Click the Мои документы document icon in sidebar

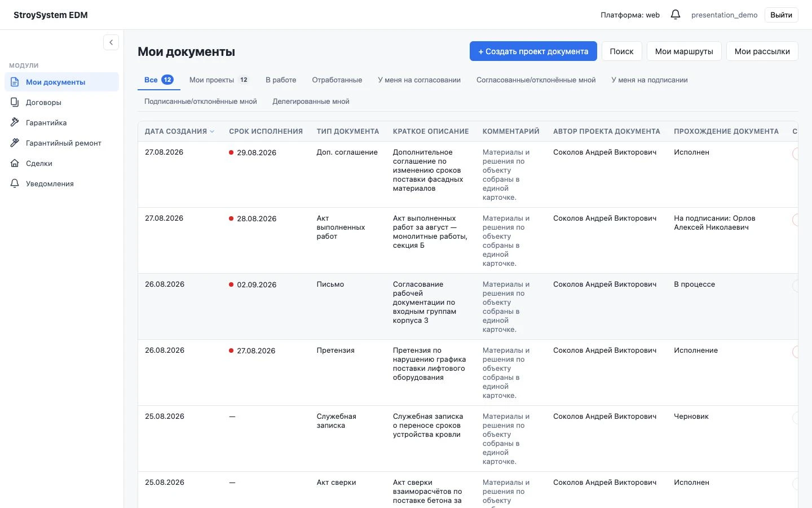pyautogui.click(x=15, y=82)
